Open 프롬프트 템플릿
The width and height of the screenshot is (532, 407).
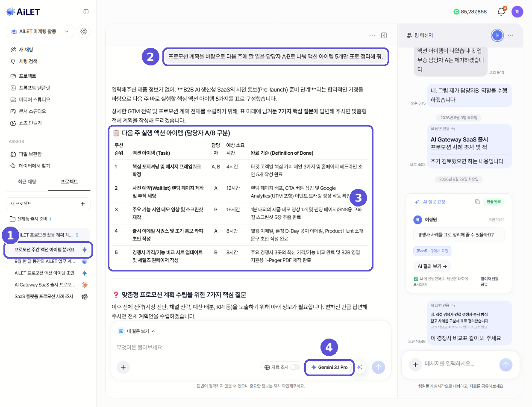point(30,88)
